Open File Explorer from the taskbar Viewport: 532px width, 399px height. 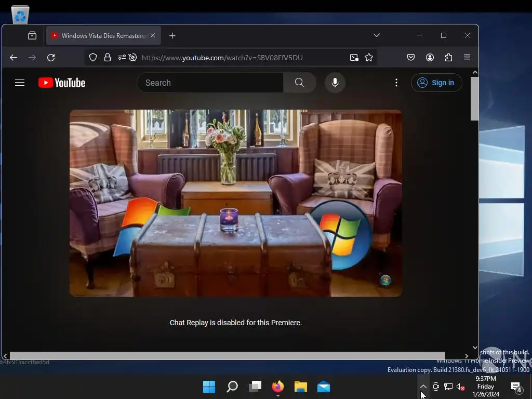[x=301, y=387]
